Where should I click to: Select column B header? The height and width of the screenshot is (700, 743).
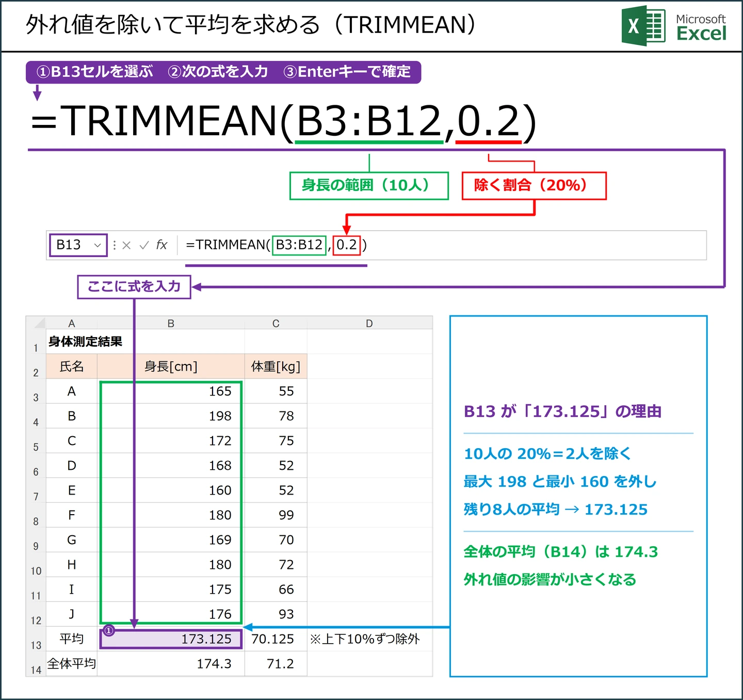pos(171,323)
